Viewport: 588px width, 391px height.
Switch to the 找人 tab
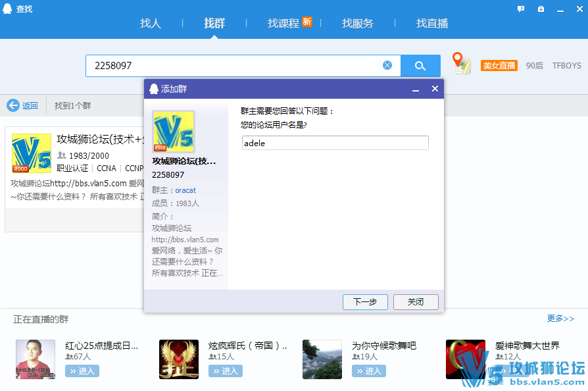pyautogui.click(x=151, y=23)
